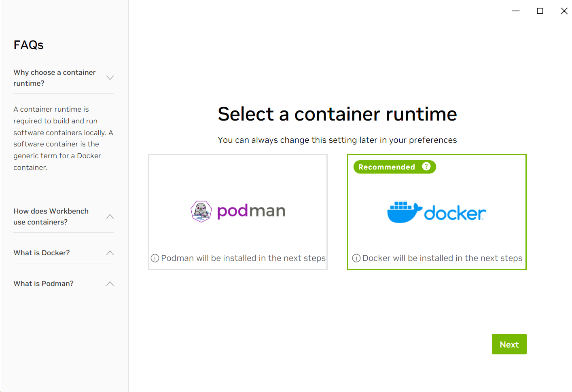The image size is (572, 392).
Task: Click 'What is Podman?' question text
Action: (44, 284)
